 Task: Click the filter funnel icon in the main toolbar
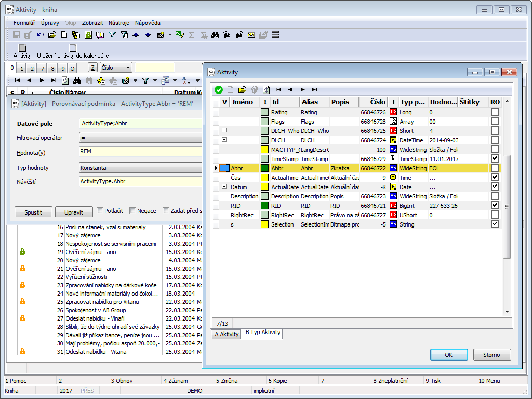point(112,35)
